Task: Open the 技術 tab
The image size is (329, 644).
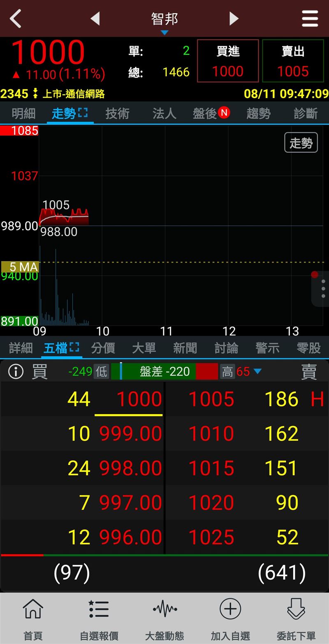Action: (117, 113)
